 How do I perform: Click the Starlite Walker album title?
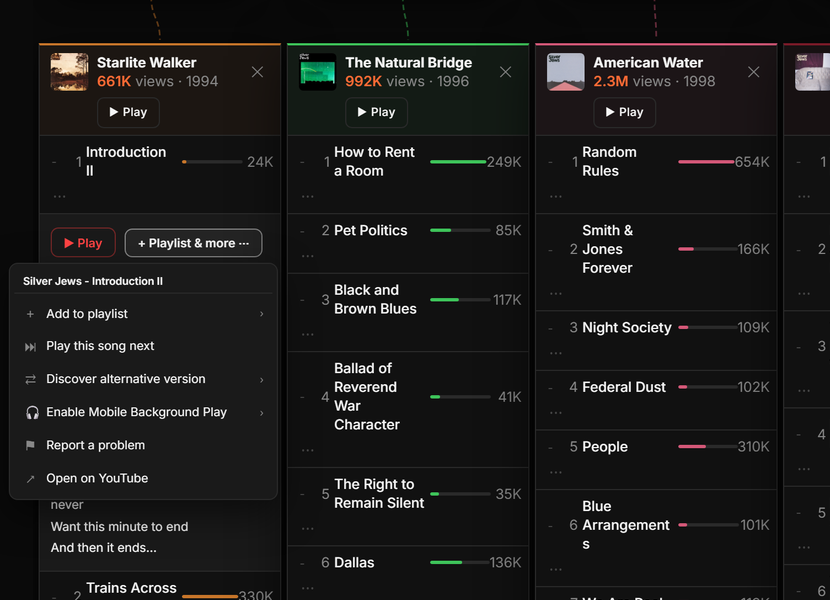tap(147, 62)
